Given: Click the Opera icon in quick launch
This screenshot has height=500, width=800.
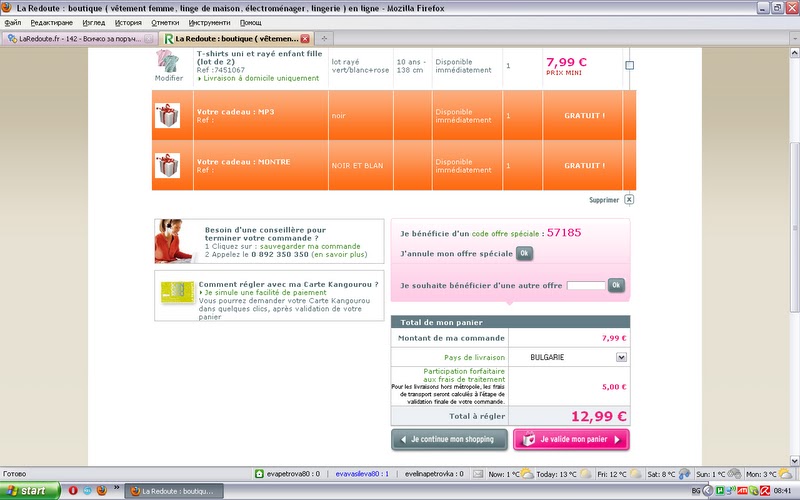Looking at the screenshot, I should tap(73, 491).
